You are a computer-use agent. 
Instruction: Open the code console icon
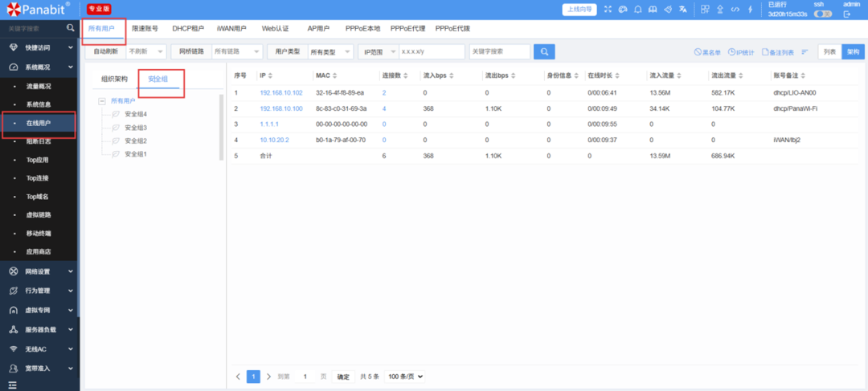(x=735, y=10)
